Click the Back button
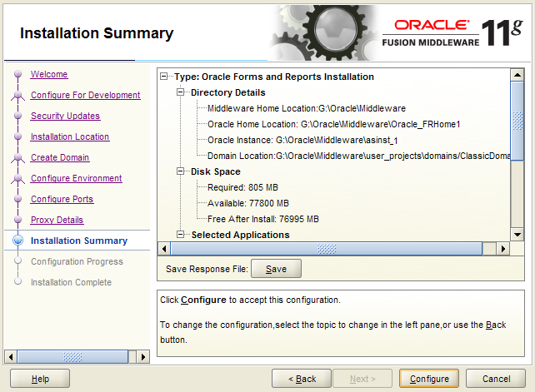The width and height of the screenshot is (535, 392). (302, 379)
